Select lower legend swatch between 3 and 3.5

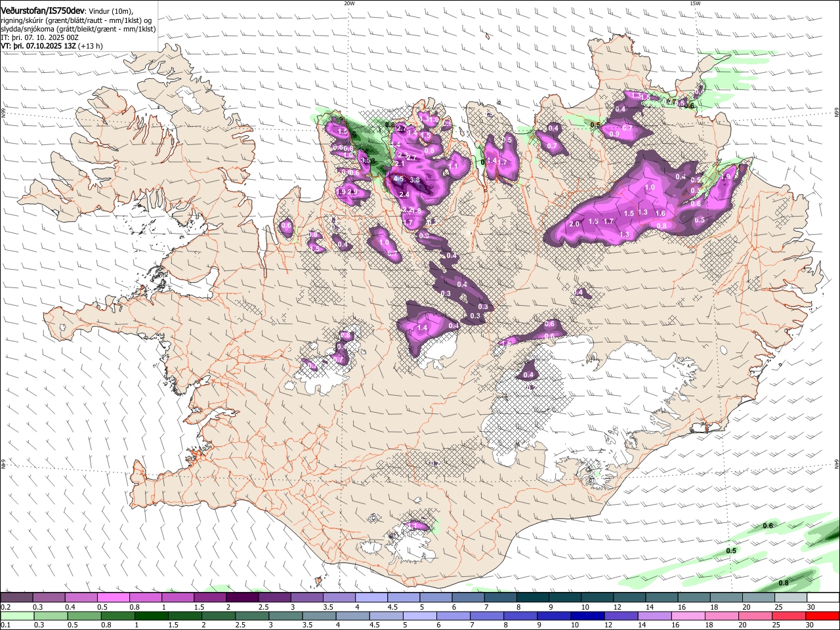coord(285,616)
